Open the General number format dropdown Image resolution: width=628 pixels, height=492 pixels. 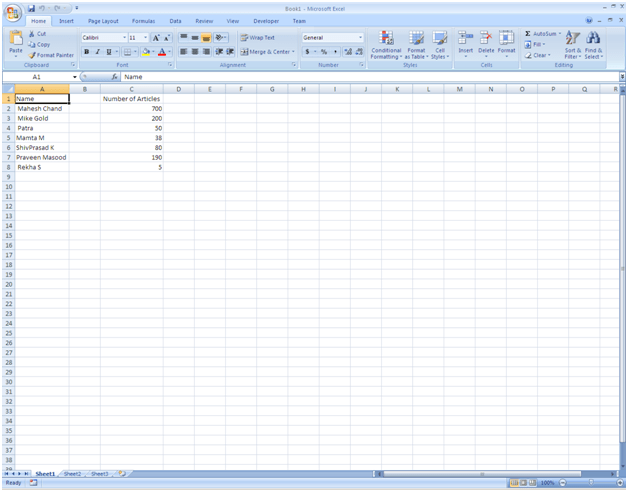point(360,38)
